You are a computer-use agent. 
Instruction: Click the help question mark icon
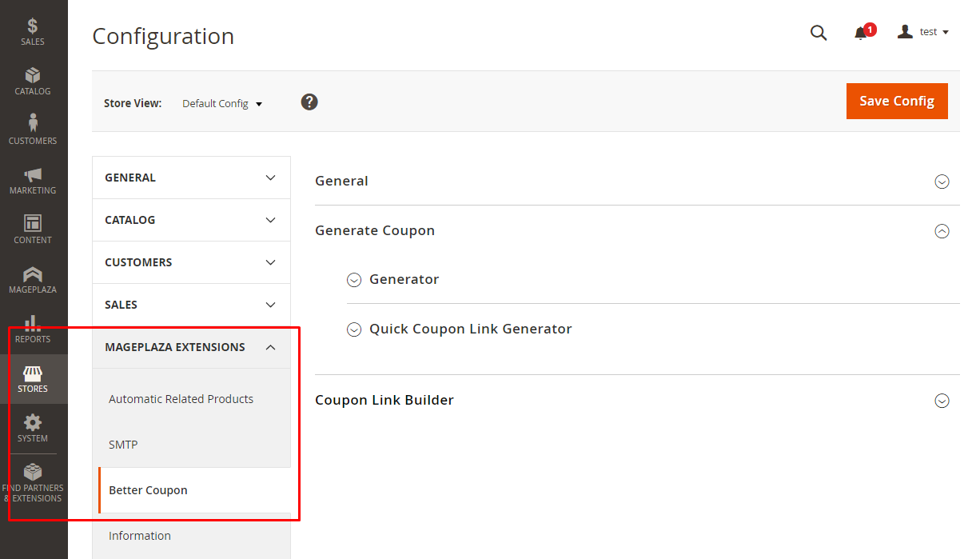pyautogui.click(x=309, y=102)
